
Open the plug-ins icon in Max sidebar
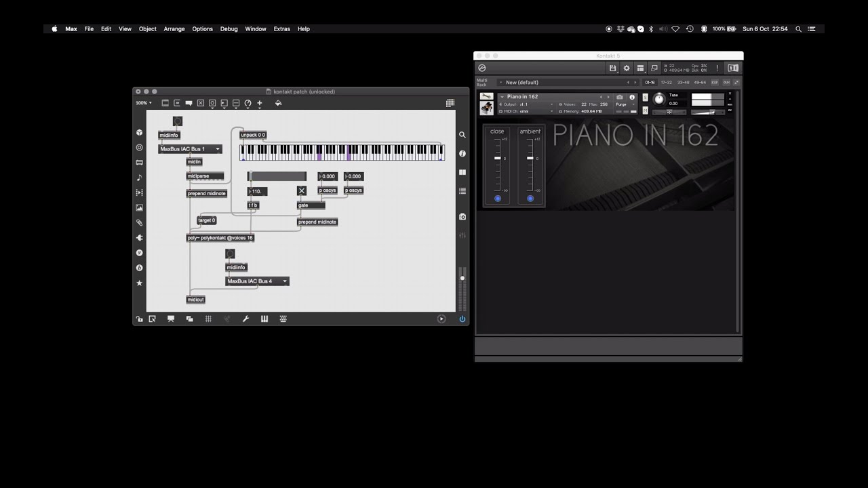[x=139, y=238]
